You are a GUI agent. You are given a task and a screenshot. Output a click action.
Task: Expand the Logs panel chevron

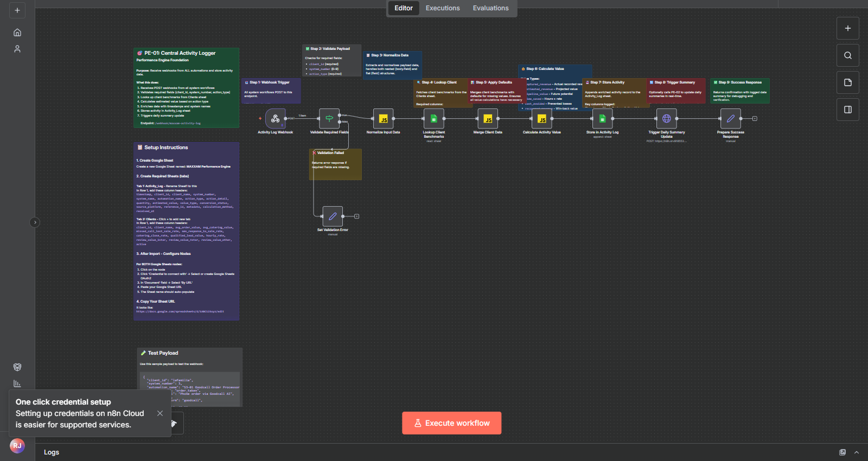(857, 452)
